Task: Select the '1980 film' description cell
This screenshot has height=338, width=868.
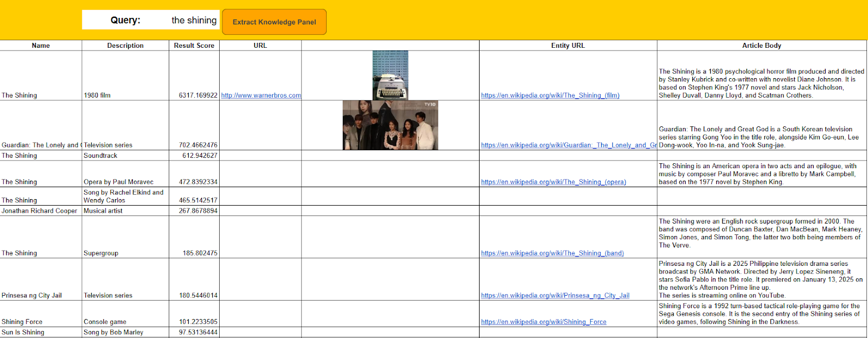Action: point(125,75)
